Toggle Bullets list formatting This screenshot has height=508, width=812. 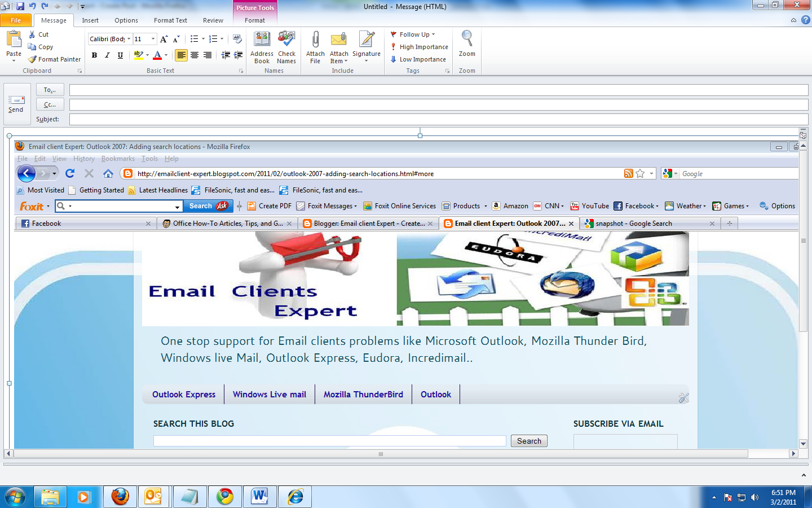[194, 39]
